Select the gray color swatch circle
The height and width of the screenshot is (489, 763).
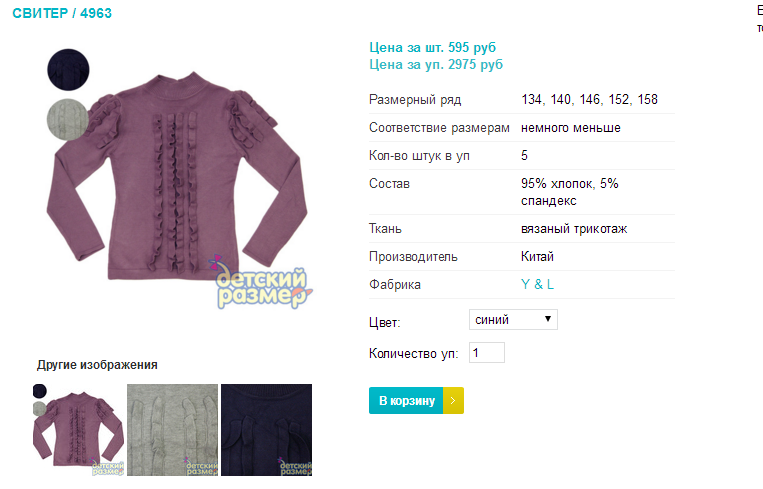[68, 120]
